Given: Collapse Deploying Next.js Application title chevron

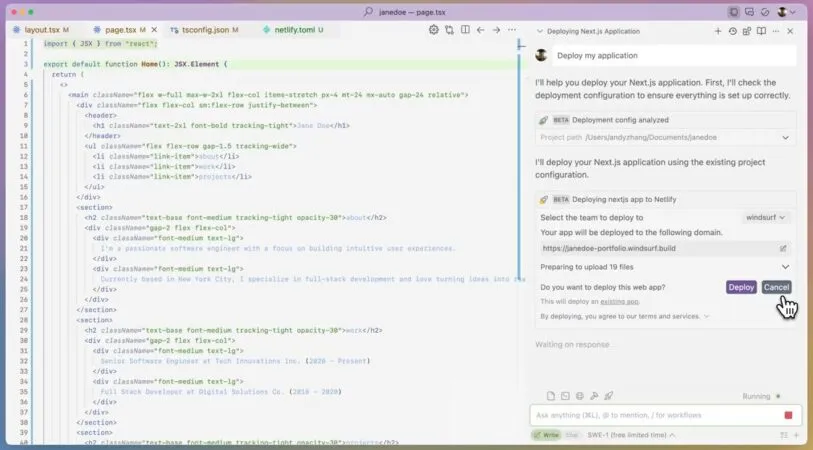Looking at the screenshot, I should (x=540, y=31).
